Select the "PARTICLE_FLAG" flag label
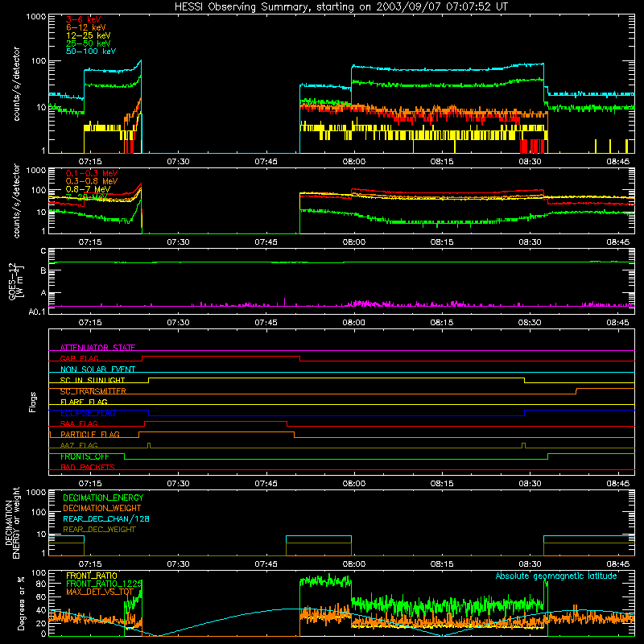The height and width of the screenshot is (644, 644). tap(90, 434)
